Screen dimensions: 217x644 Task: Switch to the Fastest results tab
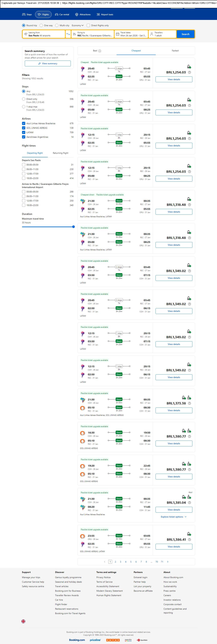(x=175, y=51)
